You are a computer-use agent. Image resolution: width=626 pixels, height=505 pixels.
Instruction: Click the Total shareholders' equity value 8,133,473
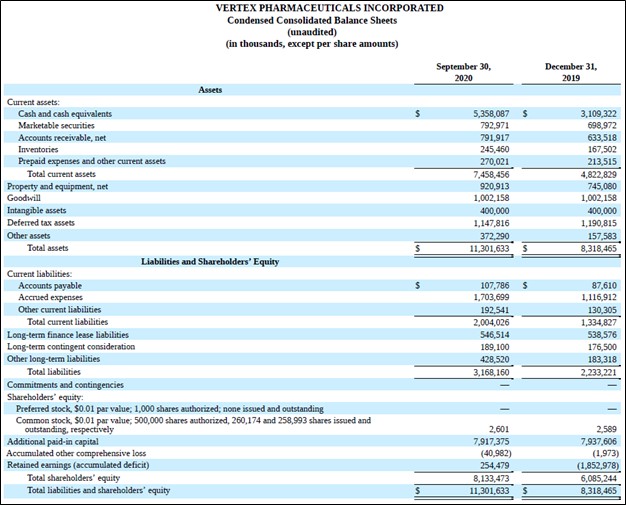pyautogui.click(x=490, y=478)
